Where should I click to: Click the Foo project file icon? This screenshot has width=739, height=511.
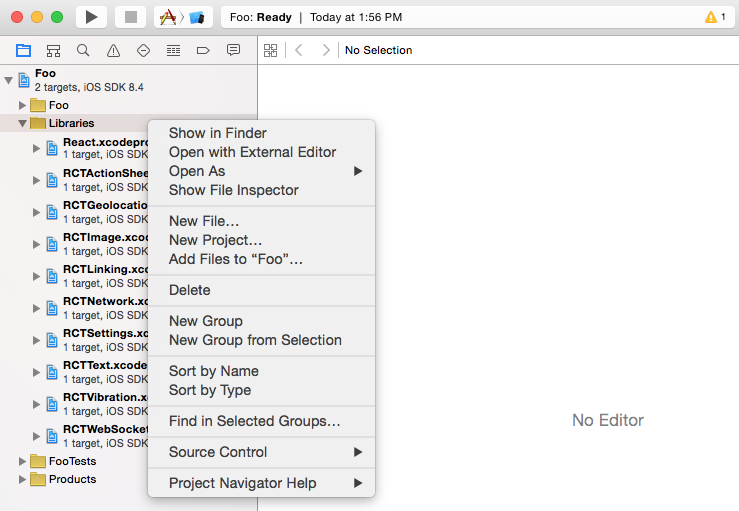pyautogui.click(x=24, y=80)
